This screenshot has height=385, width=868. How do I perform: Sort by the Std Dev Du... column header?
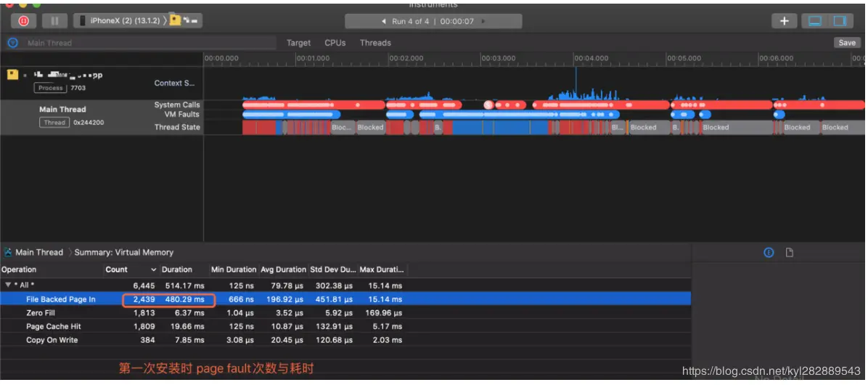click(332, 269)
